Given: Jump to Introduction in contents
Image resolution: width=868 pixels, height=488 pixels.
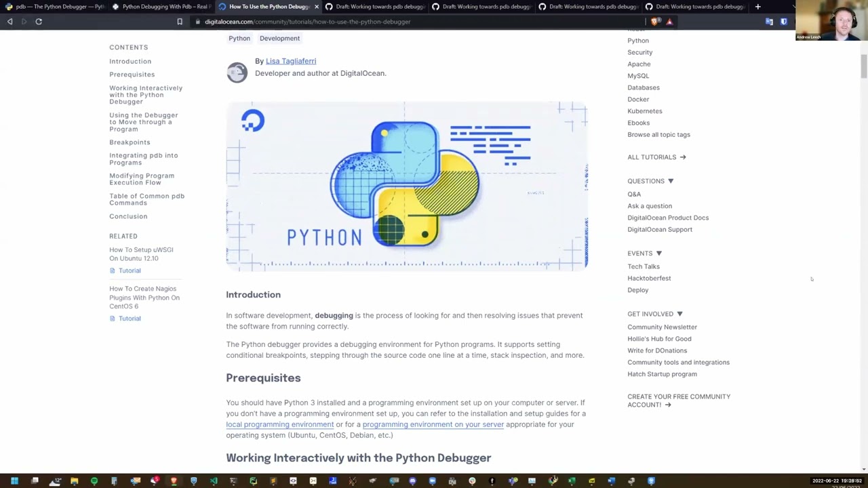Looking at the screenshot, I should pyautogui.click(x=130, y=61).
